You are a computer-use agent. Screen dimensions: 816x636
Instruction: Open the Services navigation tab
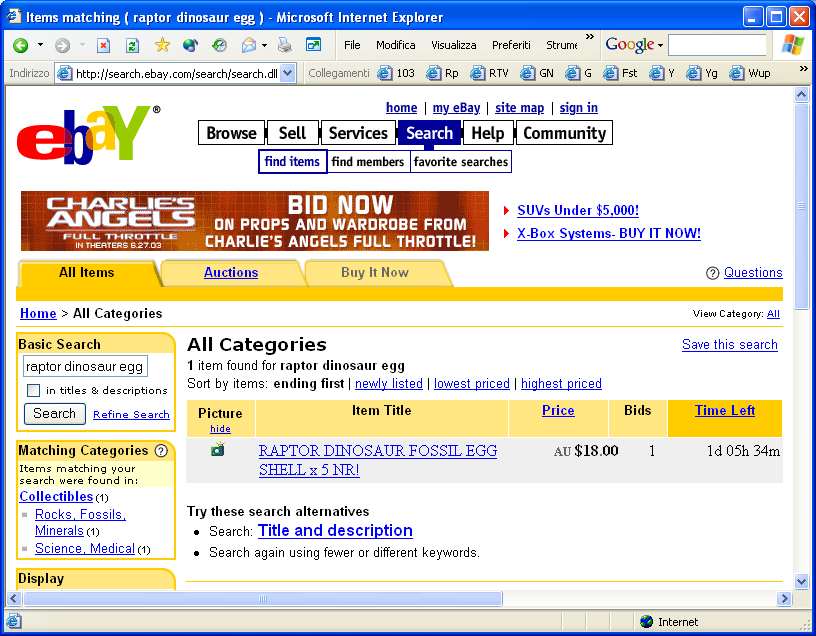[x=358, y=133]
